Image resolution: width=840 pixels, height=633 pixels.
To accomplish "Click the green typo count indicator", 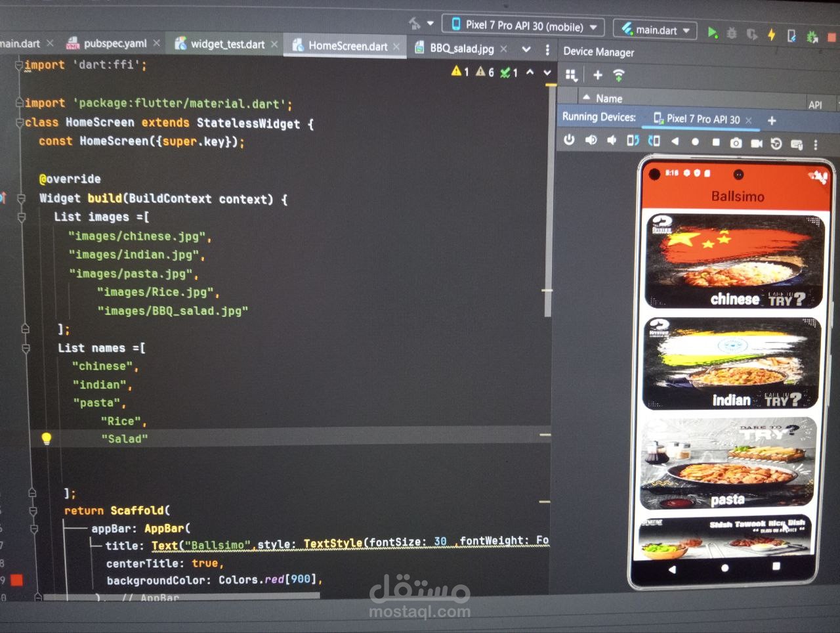I will 509,72.
